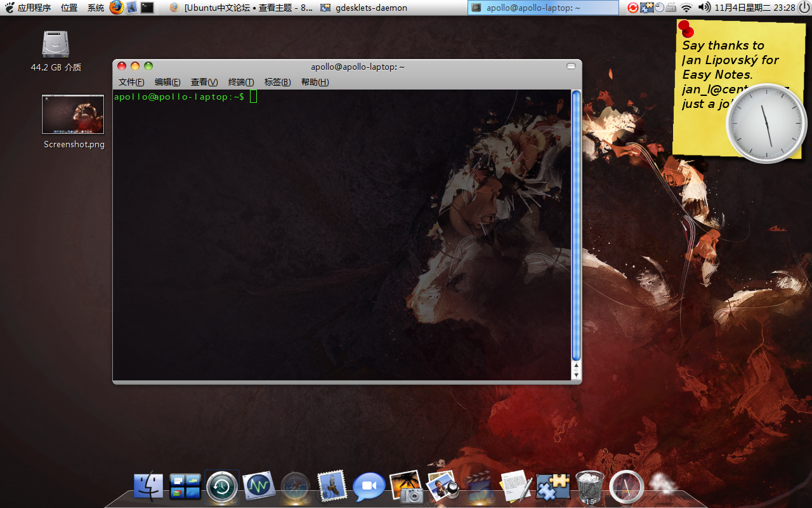Screen dimensions: 812x508
Task: Launch the Time Machine icon in dock
Action: (x=222, y=487)
